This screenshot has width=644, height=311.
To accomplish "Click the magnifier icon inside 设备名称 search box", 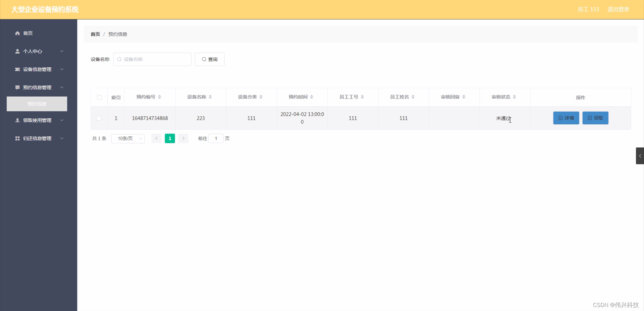I will [x=120, y=59].
